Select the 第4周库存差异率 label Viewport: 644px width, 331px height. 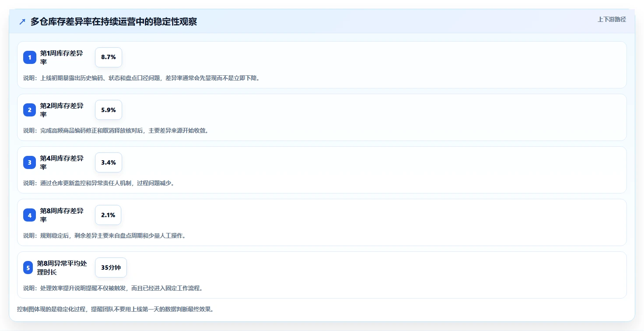click(x=62, y=162)
